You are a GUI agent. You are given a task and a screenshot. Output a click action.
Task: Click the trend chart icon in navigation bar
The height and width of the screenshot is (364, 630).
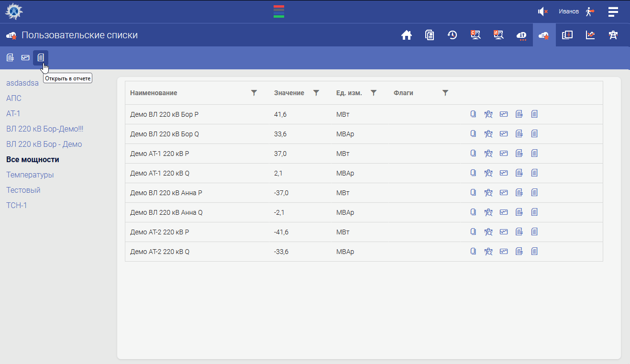click(590, 35)
